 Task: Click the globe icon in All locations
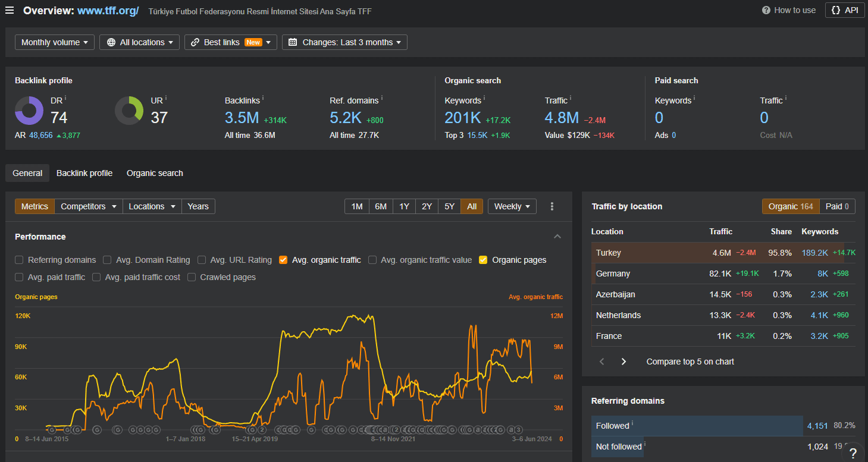click(x=111, y=42)
